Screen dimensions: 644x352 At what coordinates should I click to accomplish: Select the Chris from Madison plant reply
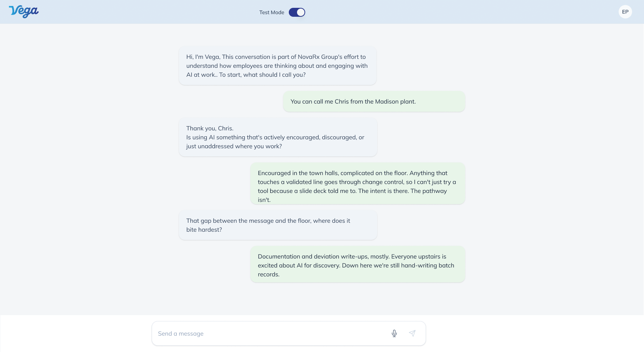(374, 101)
